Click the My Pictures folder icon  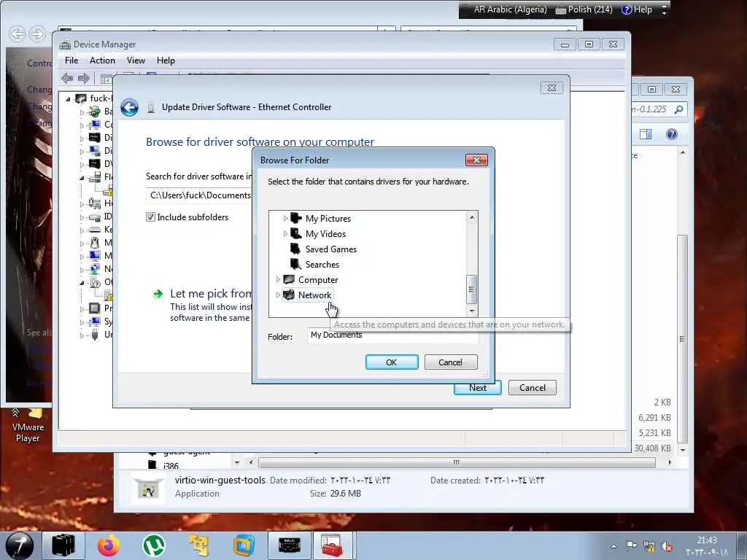(x=296, y=218)
